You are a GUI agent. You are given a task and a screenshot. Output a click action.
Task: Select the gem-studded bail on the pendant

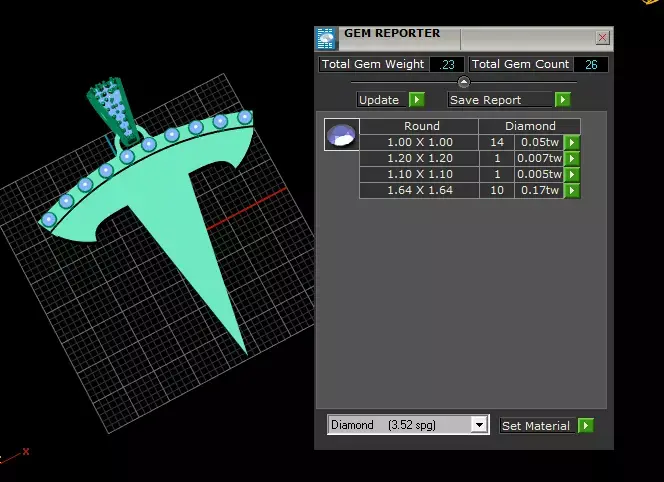pyautogui.click(x=113, y=110)
